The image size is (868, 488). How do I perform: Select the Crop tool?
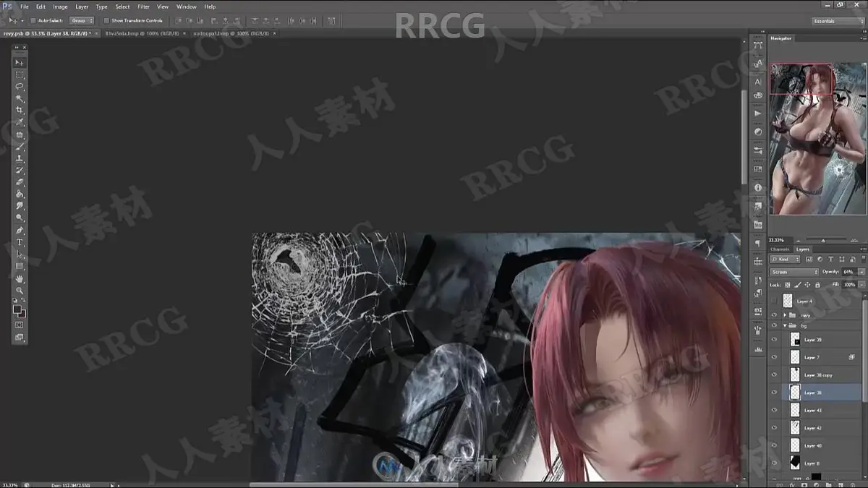point(20,111)
